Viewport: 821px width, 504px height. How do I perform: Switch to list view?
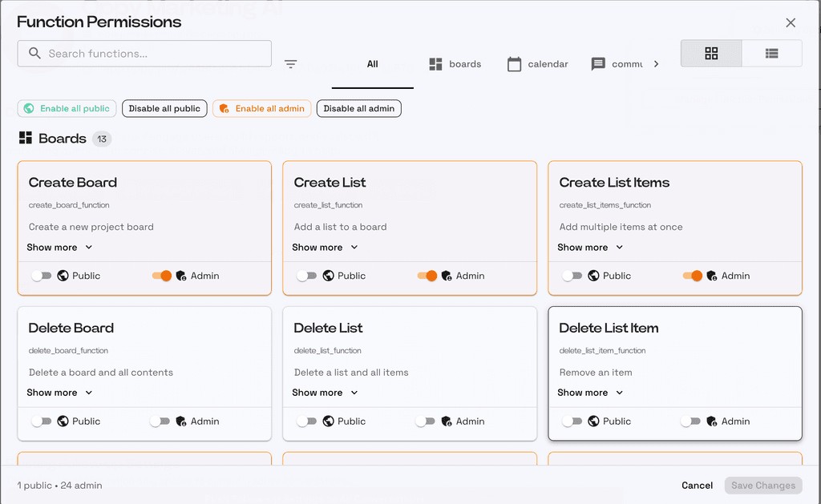pyautogui.click(x=772, y=54)
